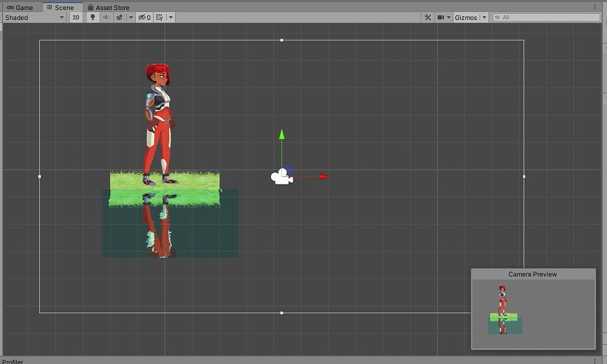Select the grid visibility icon

pyautogui.click(x=160, y=17)
